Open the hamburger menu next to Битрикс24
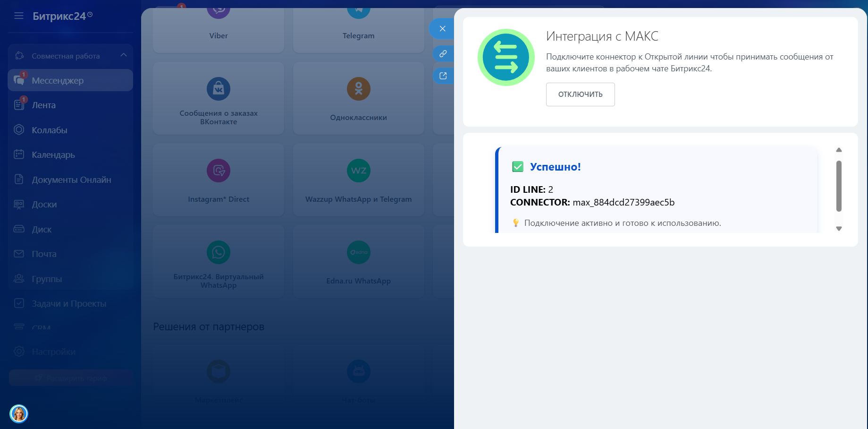The height and width of the screenshot is (429, 868). pyautogui.click(x=19, y=16)
